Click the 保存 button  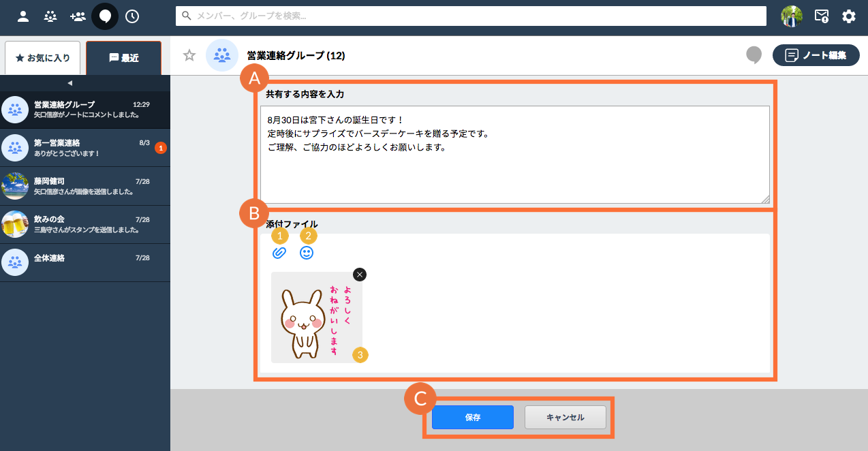(472, 418)
